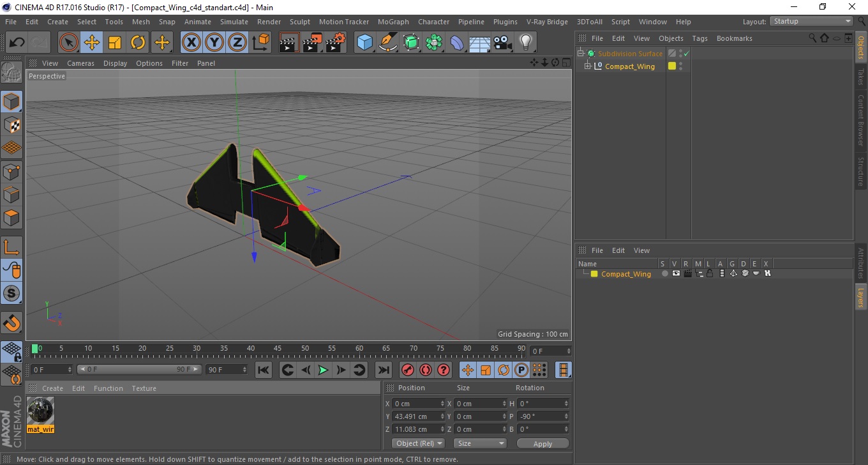This screenshot has height=465, width=868.
Task: Open the Content Browser side tab
Action: pos(861,120)
